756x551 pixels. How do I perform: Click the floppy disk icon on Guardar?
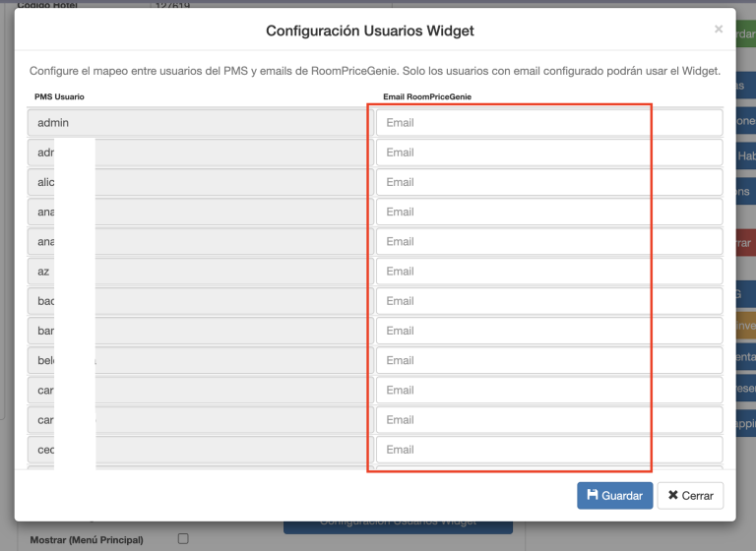[592, 495]
